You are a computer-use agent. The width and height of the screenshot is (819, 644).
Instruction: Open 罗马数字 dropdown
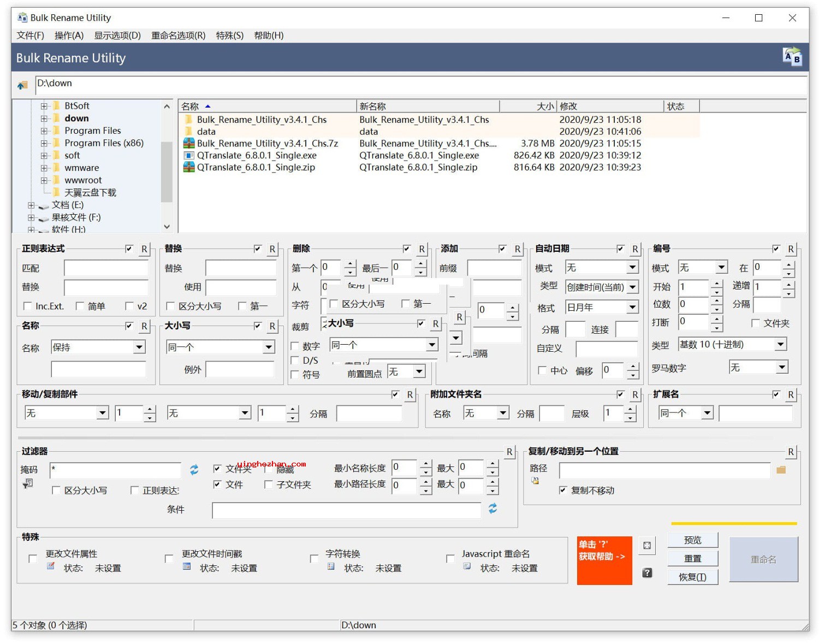759,367
